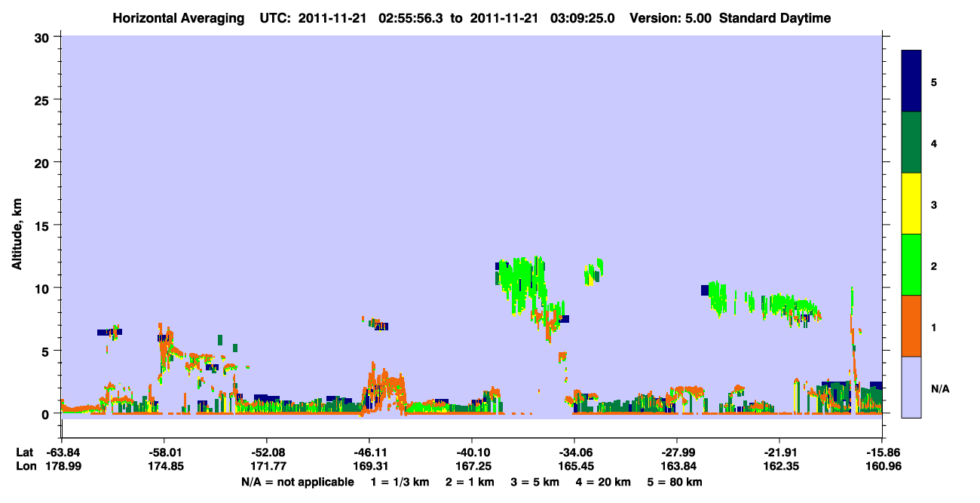Screen dimensions: 980x503
Task: Click latitude value -40.10
Action: click(x=471, y=452)
